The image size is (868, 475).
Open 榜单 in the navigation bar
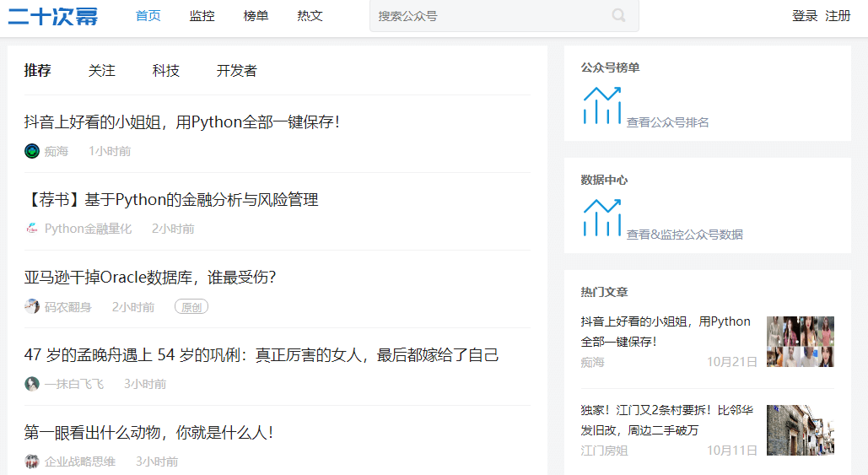coord(256,16)
